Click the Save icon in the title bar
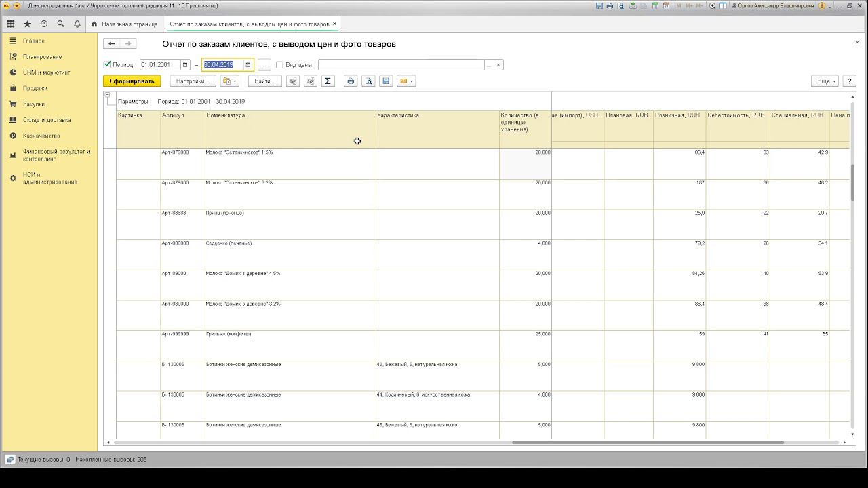 [x=599, y=6]
